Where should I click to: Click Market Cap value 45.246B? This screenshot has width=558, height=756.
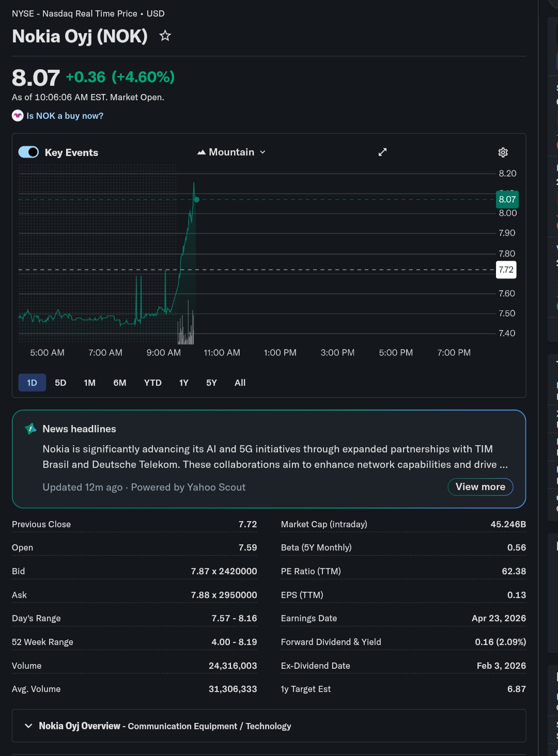[508, 524]
